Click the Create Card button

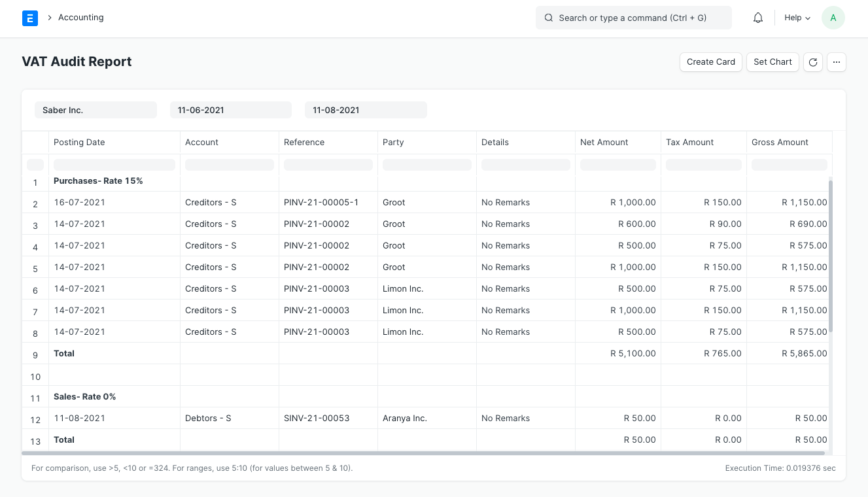(710, 62)
